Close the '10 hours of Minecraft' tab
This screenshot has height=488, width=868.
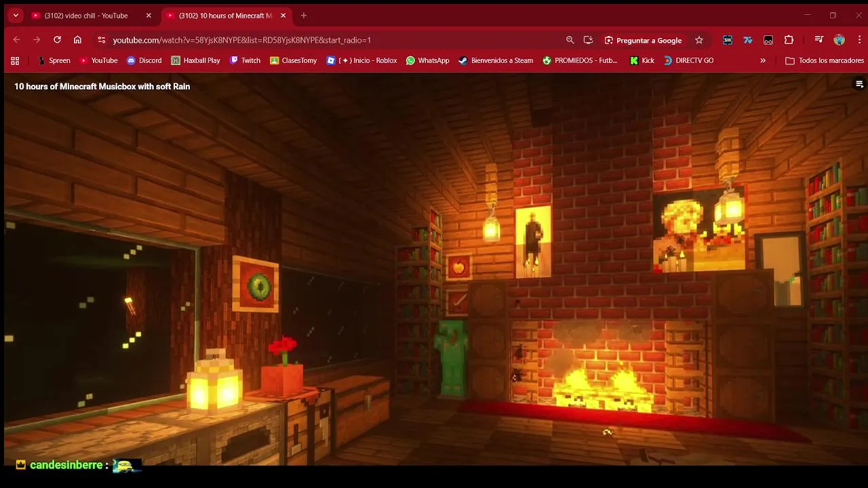coord(283,16)
